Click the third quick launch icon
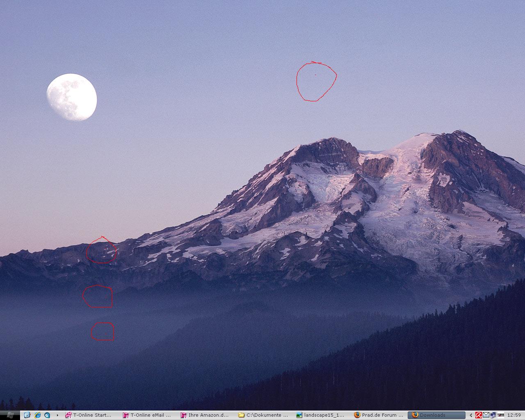Image resolution: width=525 pixels, height=420 pixels. point(47,415)
